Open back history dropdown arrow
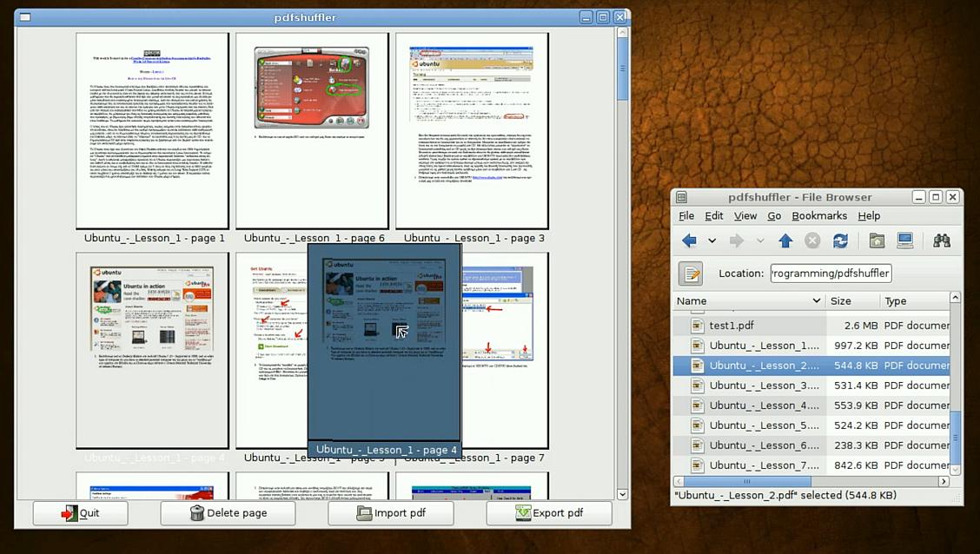The width and height of the screenshot is (980, 554). [712, 241]
